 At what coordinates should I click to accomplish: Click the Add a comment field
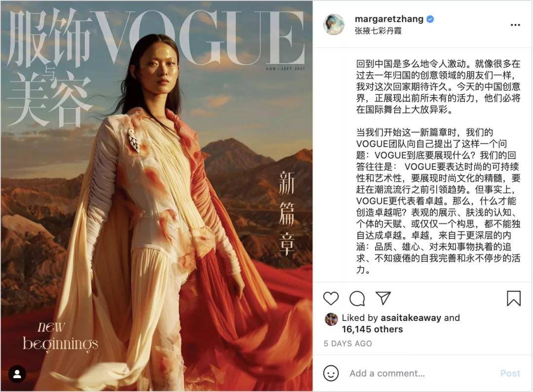pyautogui.click(x=421, y=373)
